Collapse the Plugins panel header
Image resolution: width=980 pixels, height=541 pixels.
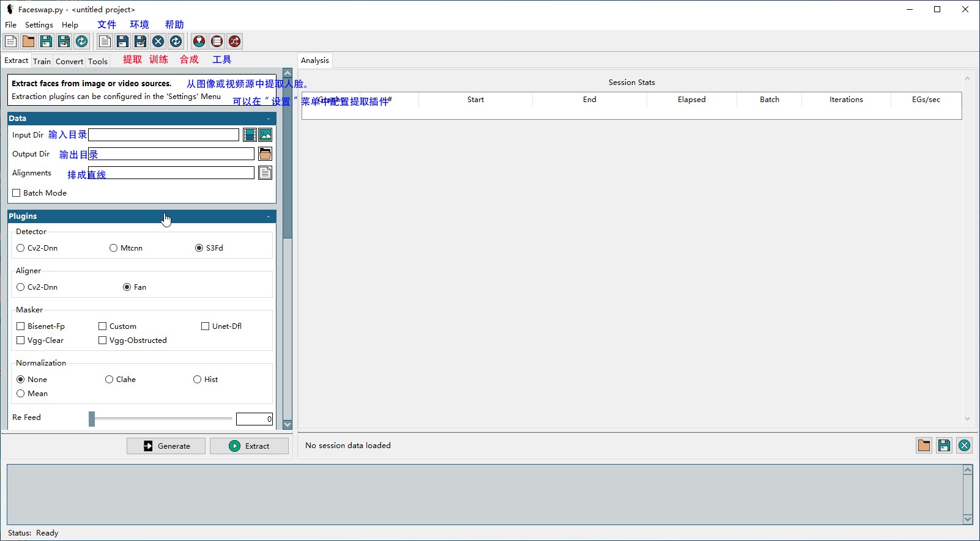pyautogui.click(x=268, y=216)
